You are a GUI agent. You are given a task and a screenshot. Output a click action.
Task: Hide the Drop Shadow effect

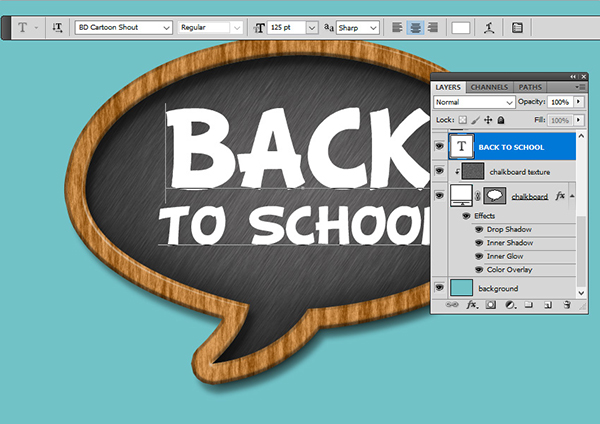[479, 230]
